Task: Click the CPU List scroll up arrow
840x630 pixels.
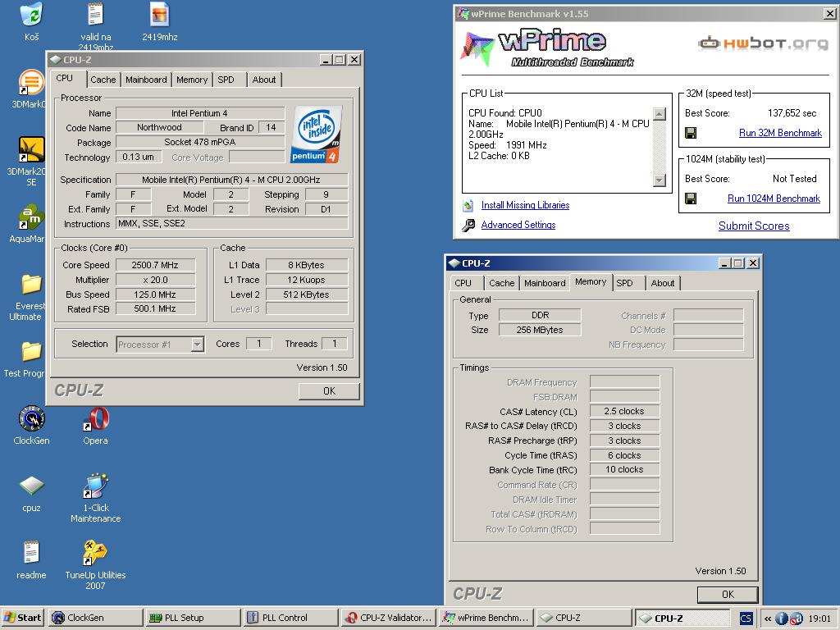Action: point(660,113)
